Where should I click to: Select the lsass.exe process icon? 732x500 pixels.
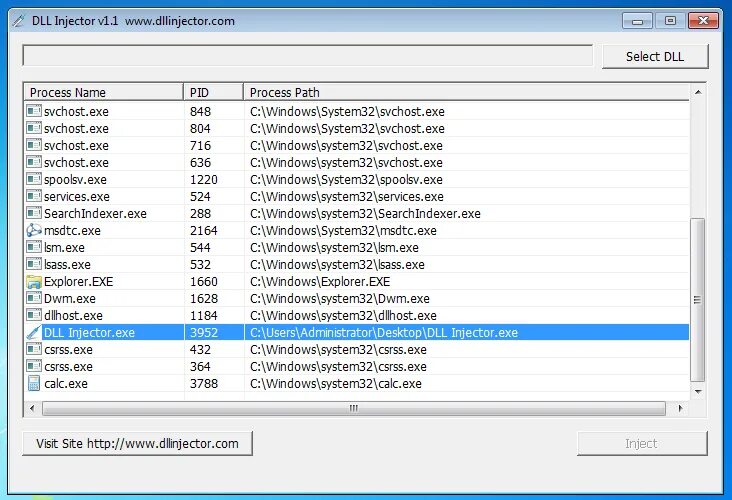coord(34,264)
